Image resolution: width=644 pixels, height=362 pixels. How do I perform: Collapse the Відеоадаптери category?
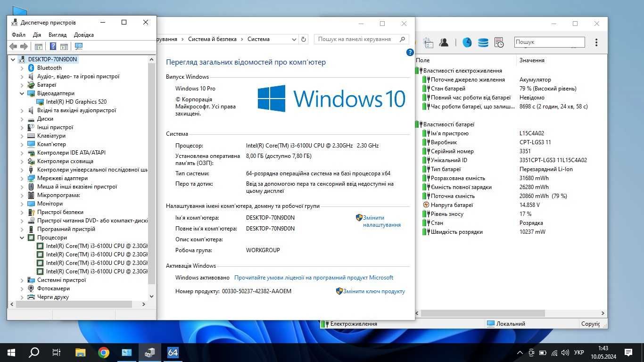click(22, 93)
